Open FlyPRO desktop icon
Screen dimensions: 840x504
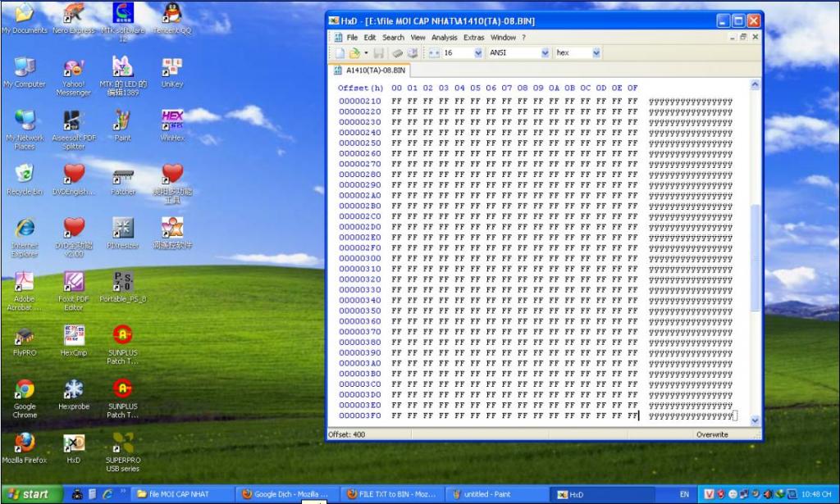24,340
